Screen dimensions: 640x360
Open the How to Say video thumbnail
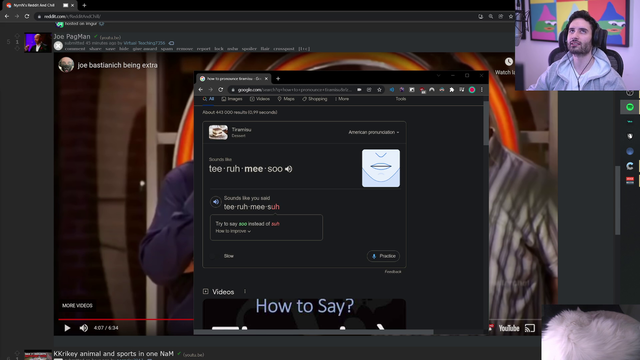tap(304, 314)
